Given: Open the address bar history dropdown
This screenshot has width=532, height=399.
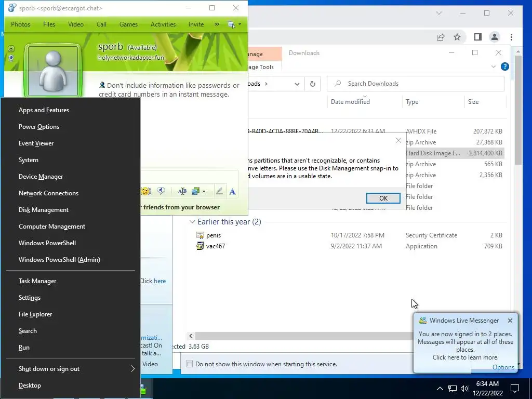Looking at the screenshot, I should click(x=297, y=84).
